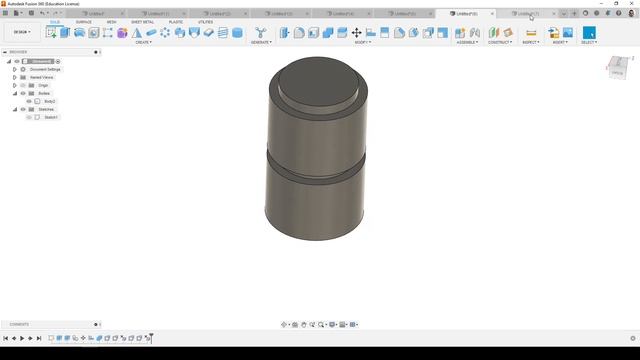
Task: Play the timeline animation
Action: 22,338
